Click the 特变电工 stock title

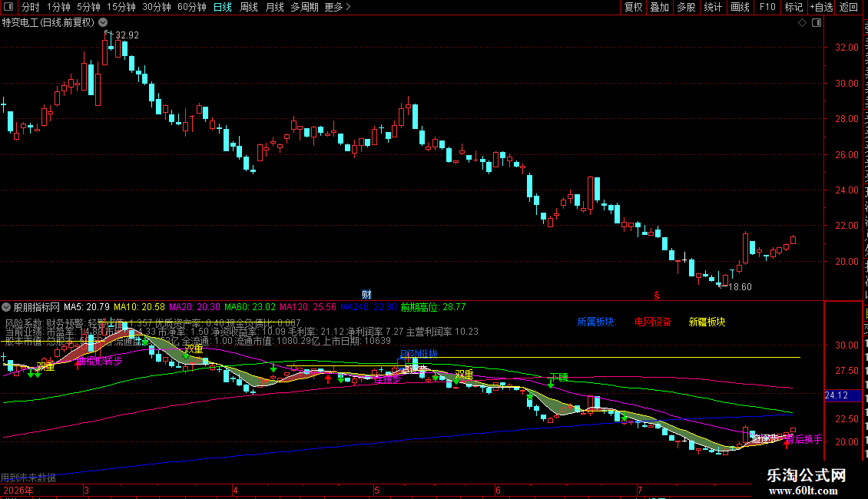point(48,23)
